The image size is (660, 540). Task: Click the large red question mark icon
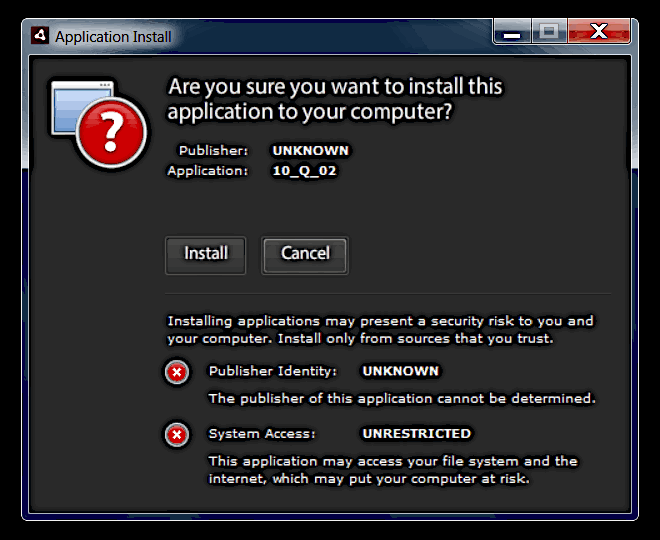(112, 132)
